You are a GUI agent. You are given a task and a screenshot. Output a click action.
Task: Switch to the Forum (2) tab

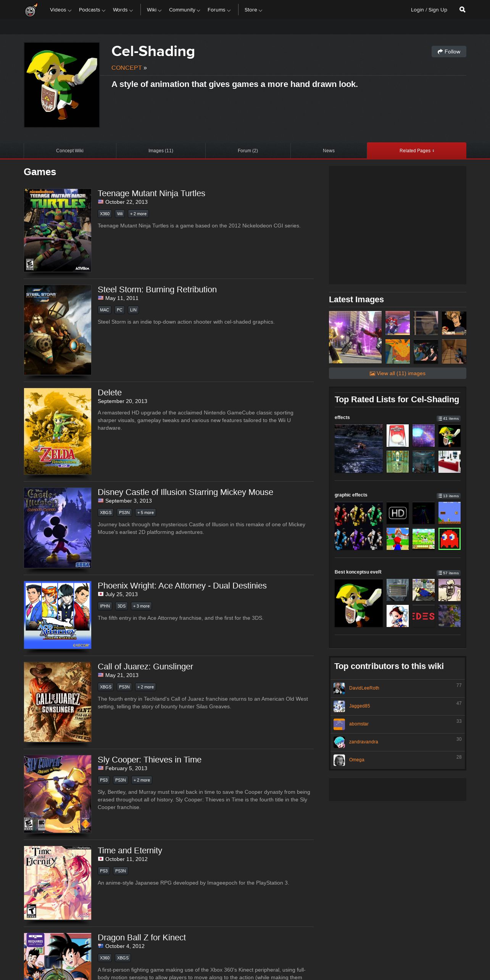[x=248, y=151]
